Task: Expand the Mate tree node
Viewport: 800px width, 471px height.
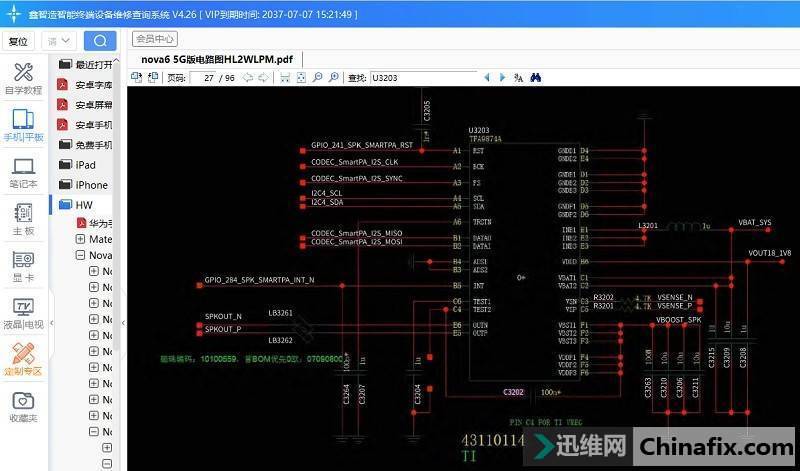Action: [80, 239]
